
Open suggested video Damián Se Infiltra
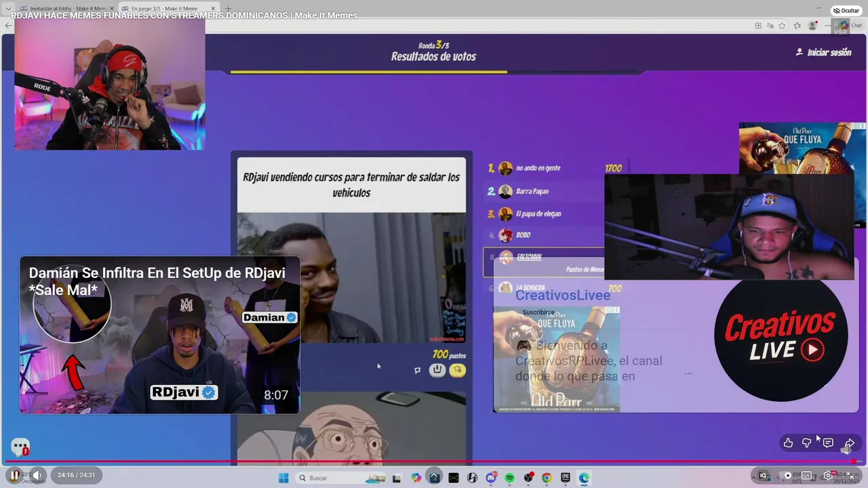point(159,335)
